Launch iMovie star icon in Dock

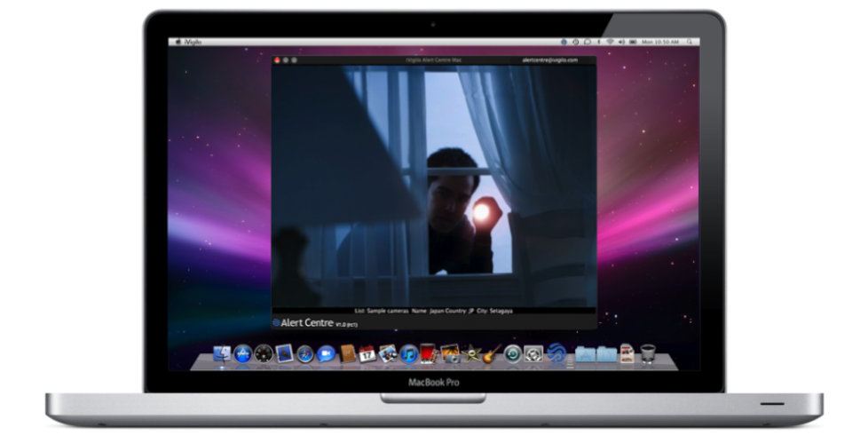[x=471, y=353]
